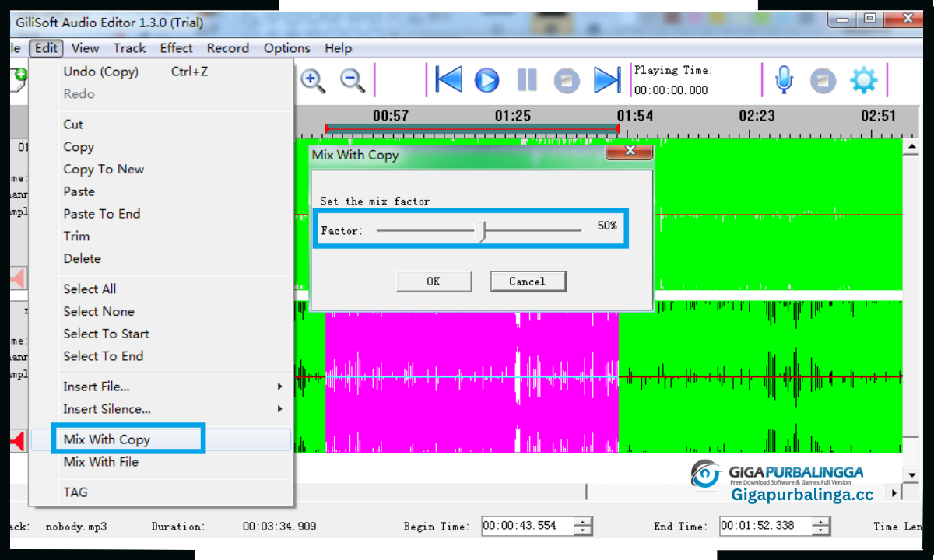Click the End Time field
Viewport: 934px width, 560px height.
(766, 526)
